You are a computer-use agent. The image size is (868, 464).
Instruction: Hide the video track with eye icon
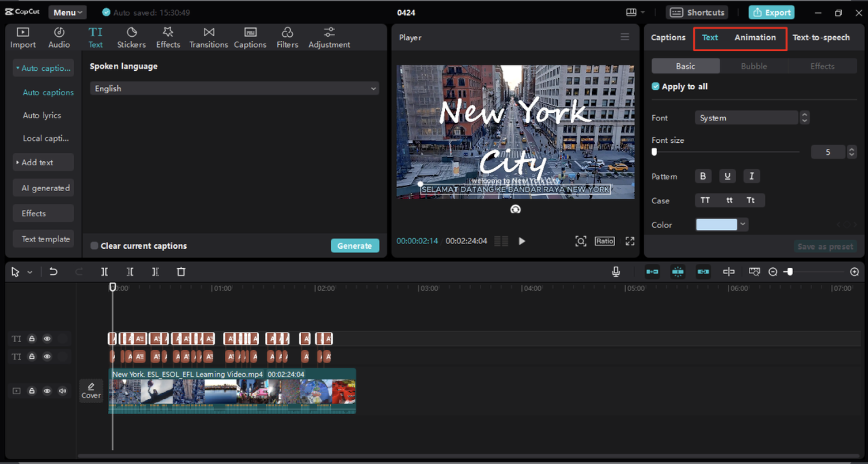[47, 391]
